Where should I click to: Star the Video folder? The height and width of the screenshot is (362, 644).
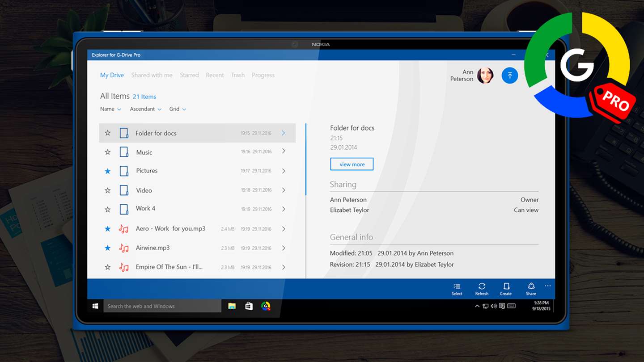107,190
